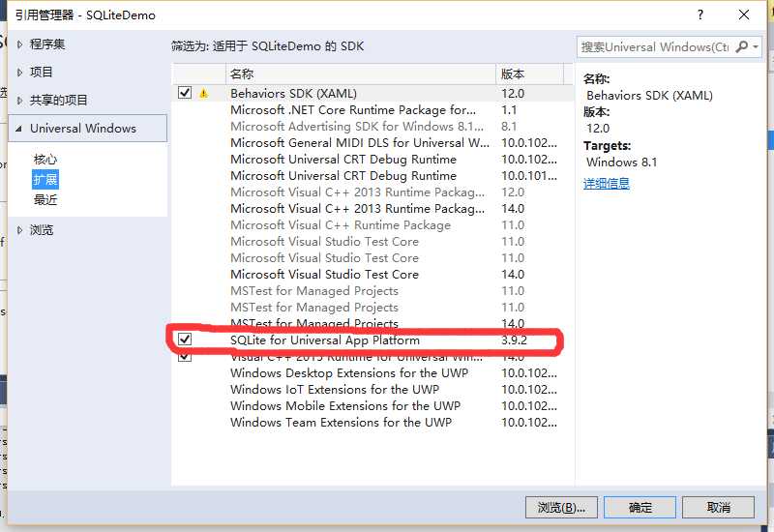Select 核心 under Universal Windows
Screen dimensions: 774x532
point(45,160)
